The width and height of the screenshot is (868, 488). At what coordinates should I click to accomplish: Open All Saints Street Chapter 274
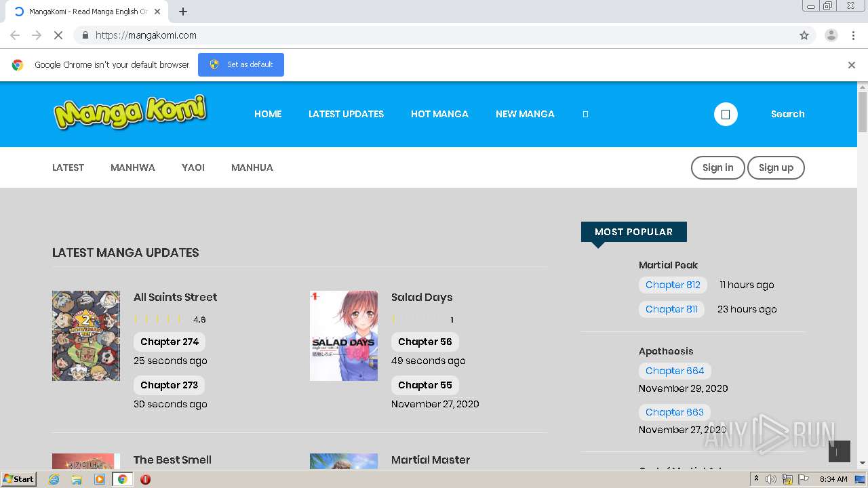(x=170, y=342)
